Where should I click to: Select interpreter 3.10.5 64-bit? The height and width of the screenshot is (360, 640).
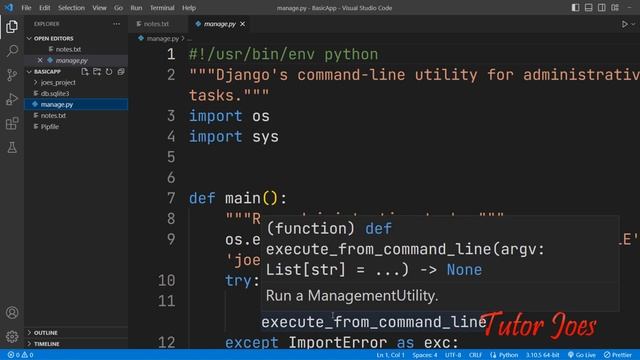[x=542, y=355]
